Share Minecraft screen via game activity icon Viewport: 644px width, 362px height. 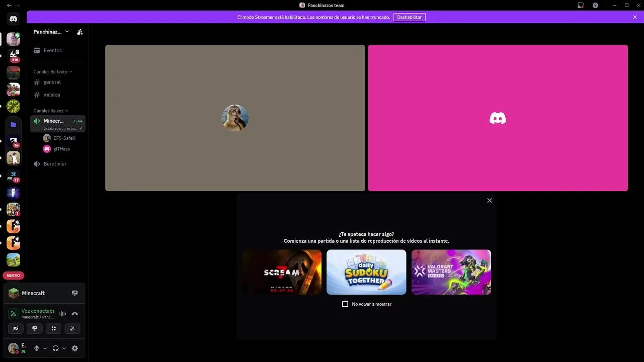pos(75,293)
